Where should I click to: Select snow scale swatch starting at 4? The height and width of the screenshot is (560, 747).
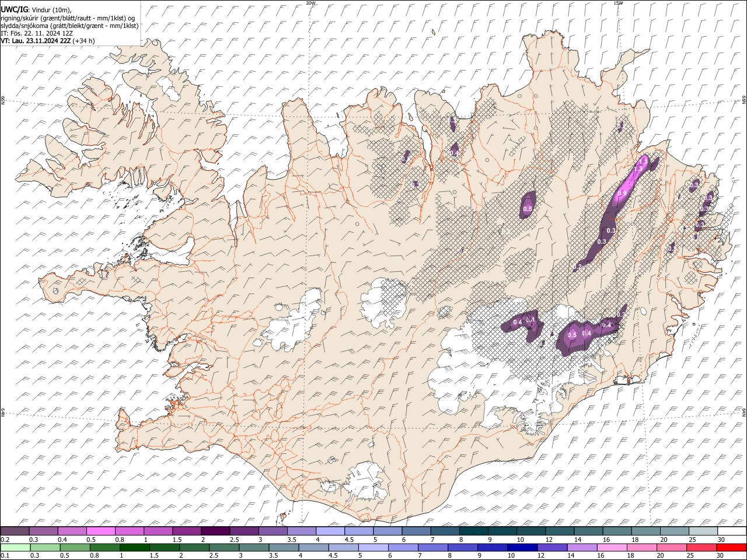(x=329, y=531)
